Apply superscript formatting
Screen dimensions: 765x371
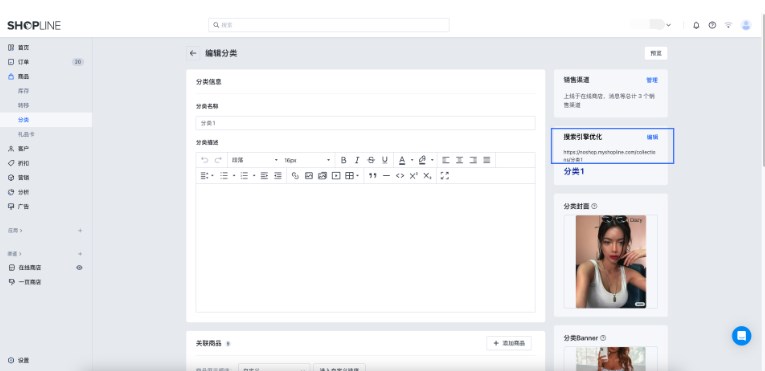[414, 176]
